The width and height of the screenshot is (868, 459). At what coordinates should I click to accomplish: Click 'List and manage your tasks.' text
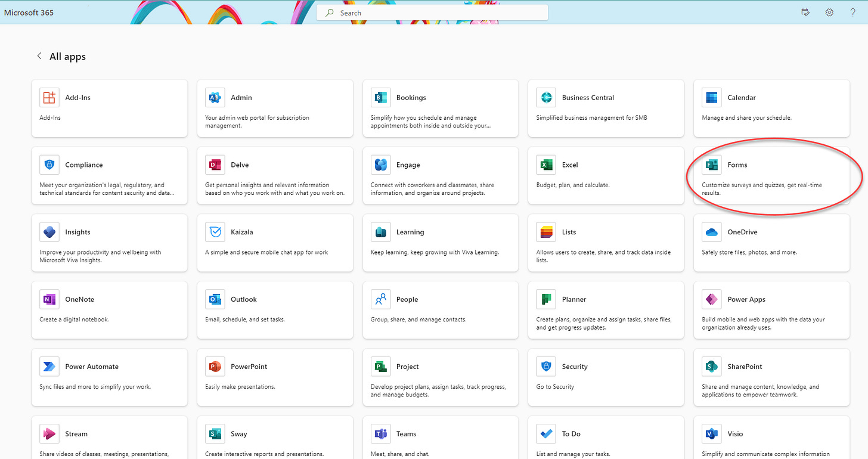tap(572, 454)
